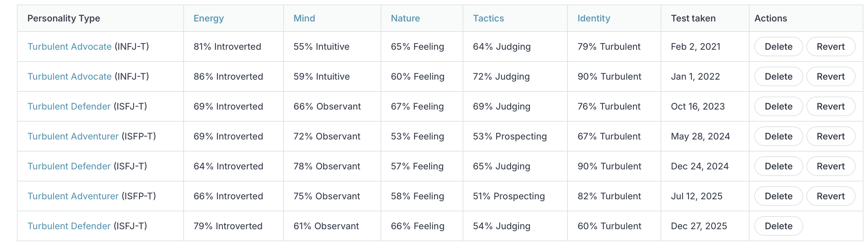Image resolution: width=868 pixels, height=251 pixels.
Task: Delete the May 28, 2024 test result
Action: coord(778,136)
